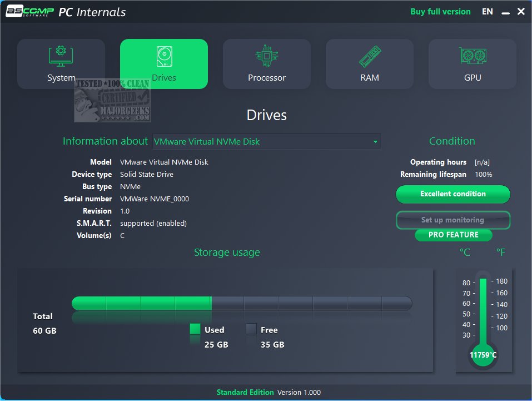Click the volume value C
The image size is (532, 401).
pos(122,236)
